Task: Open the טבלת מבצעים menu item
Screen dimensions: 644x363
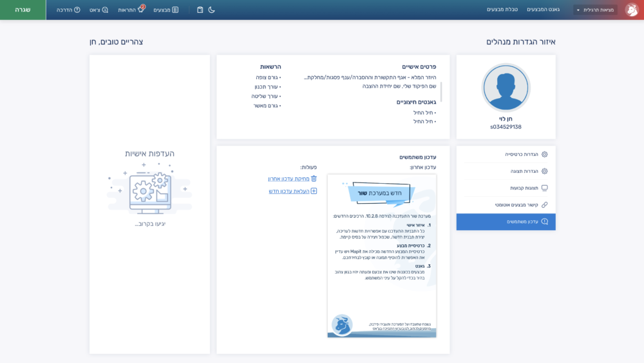Action: point(502,10)
